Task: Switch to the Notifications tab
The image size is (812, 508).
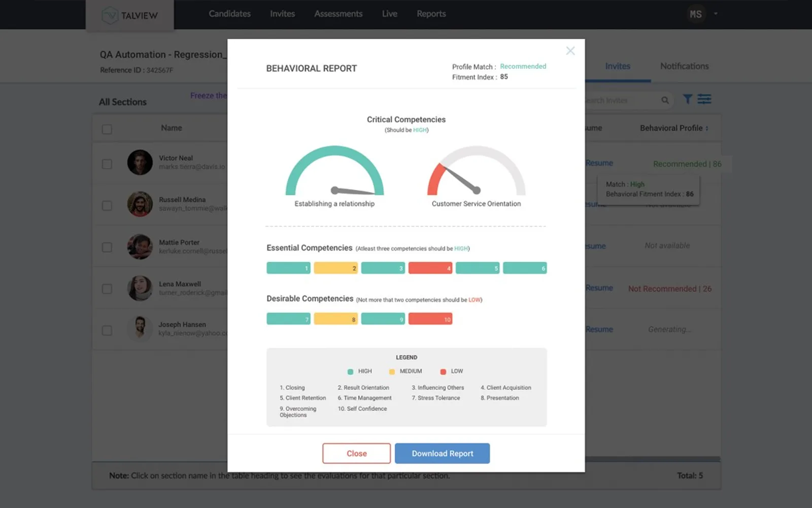Action: point(684,66)
